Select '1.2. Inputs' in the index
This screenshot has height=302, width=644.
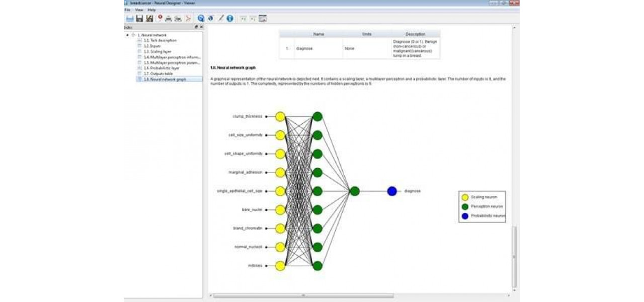152,46
